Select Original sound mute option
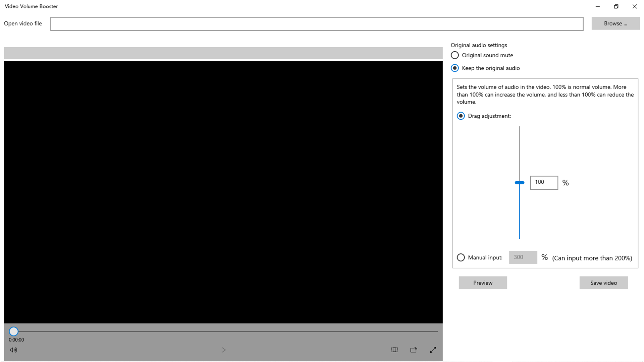The height and width of the screenshot is (362, 644). click(455, 55)
